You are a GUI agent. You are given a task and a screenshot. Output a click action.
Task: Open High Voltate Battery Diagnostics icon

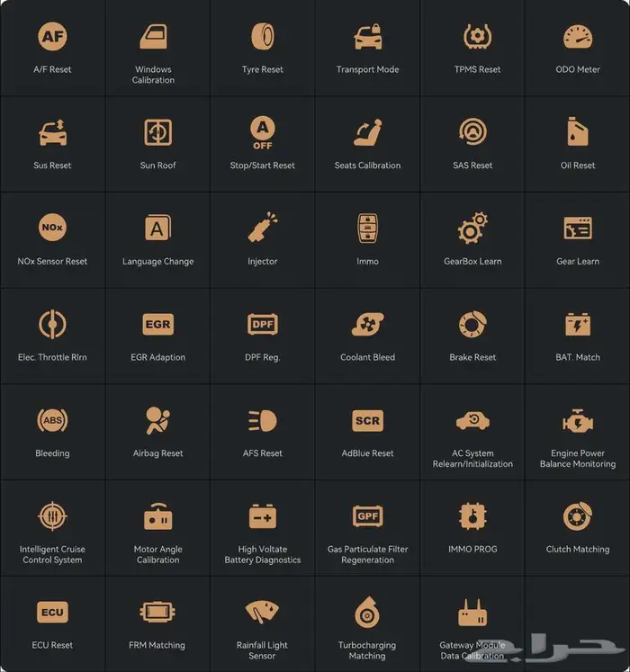pos(263,516)
